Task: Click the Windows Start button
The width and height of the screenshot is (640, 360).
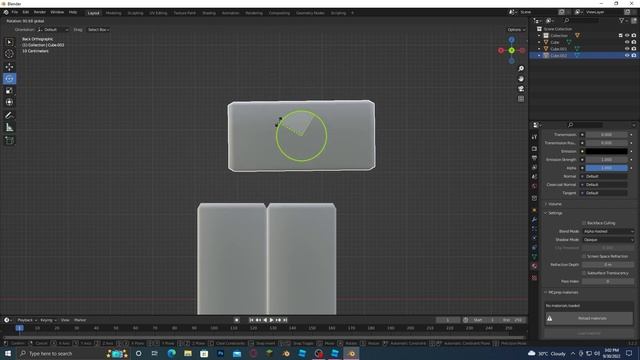Action: [x=8, y=353]
